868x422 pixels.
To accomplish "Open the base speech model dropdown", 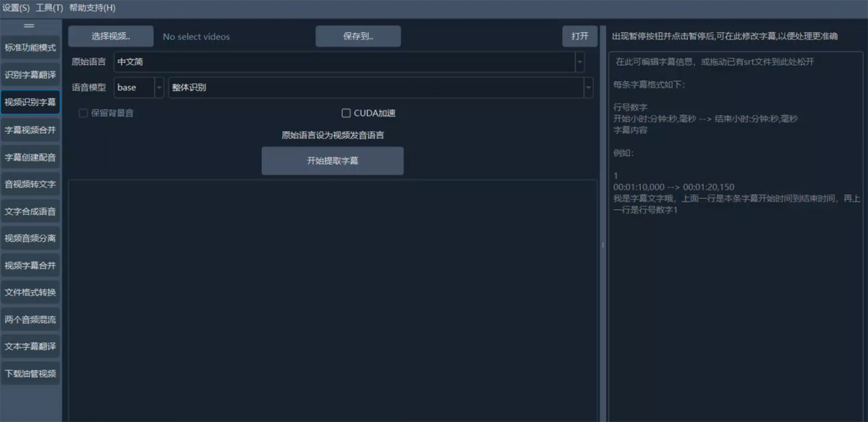I will (x=158, y=88).
